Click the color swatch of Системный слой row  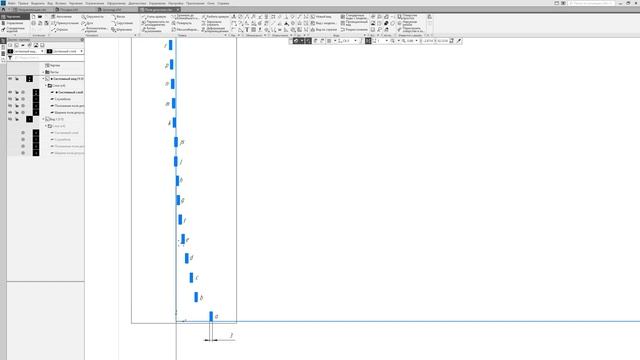pos(36,92)
